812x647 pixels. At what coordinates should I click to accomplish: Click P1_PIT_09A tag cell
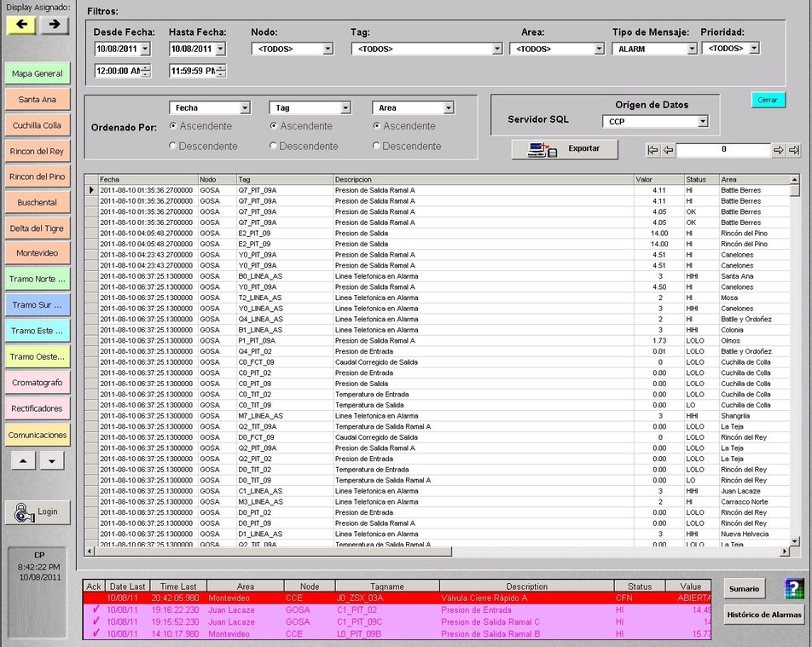[x=285, y=341]
